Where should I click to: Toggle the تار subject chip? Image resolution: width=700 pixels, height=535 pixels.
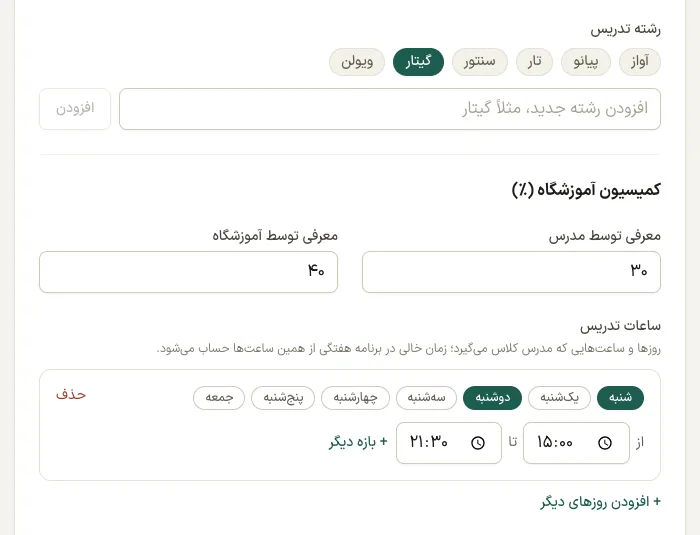click(x=534, y=62)
